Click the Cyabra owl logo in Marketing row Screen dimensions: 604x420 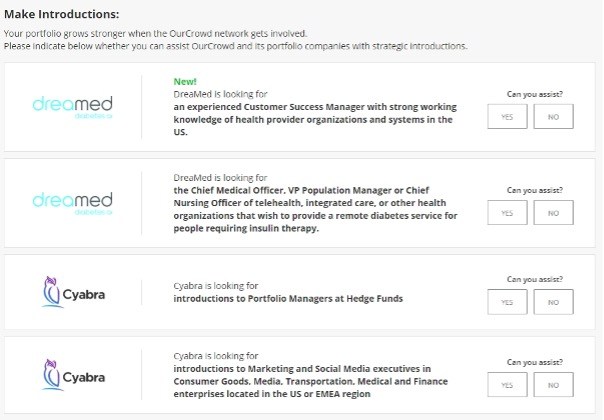73,375
